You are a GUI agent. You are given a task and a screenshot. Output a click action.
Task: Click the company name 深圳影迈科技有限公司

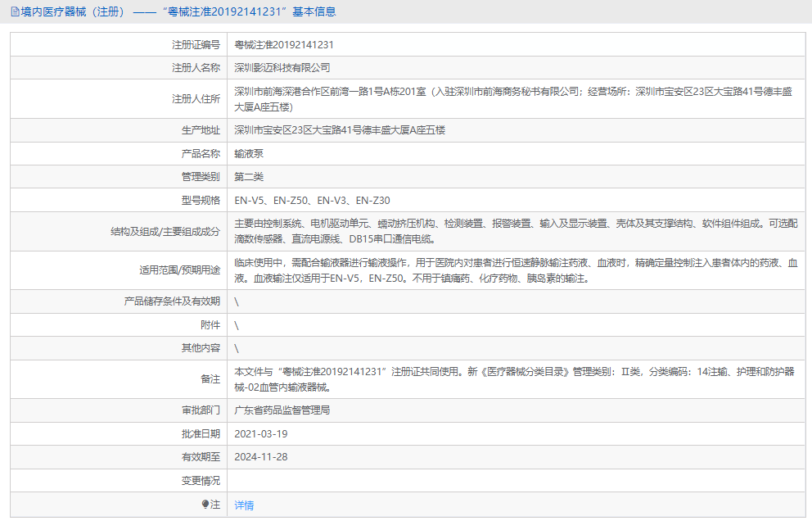point(284,67)
